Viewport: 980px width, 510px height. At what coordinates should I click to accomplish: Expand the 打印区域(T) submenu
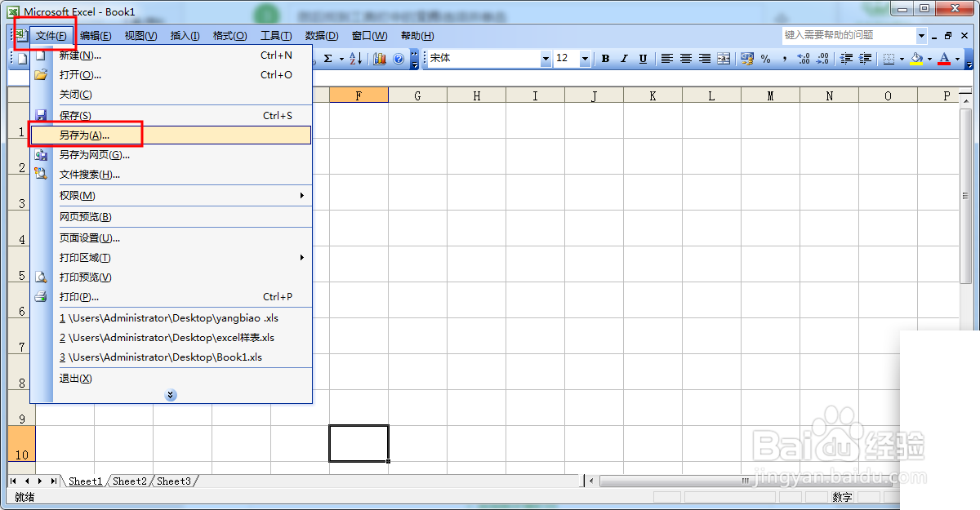171,258
